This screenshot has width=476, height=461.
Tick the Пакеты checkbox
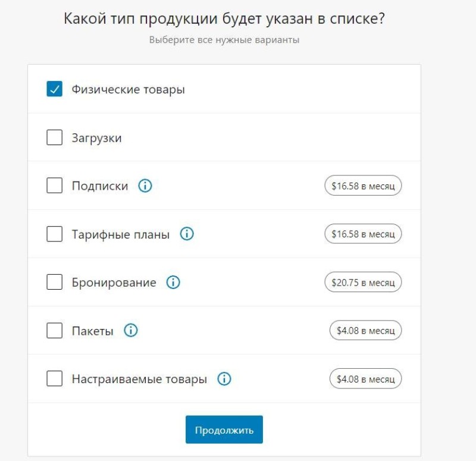[x=54, y=330]
